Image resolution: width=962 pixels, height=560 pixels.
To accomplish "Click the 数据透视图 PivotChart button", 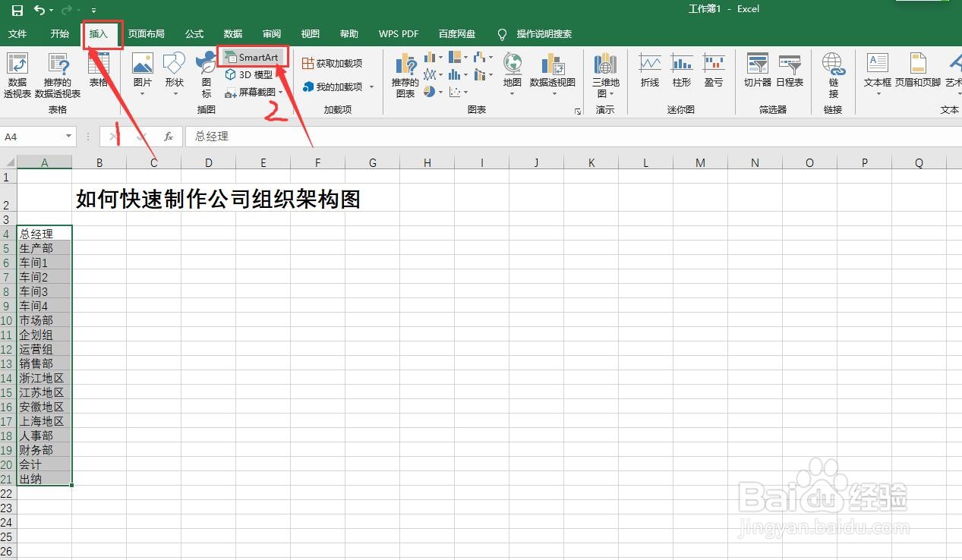I will click(x=553, y=74).
